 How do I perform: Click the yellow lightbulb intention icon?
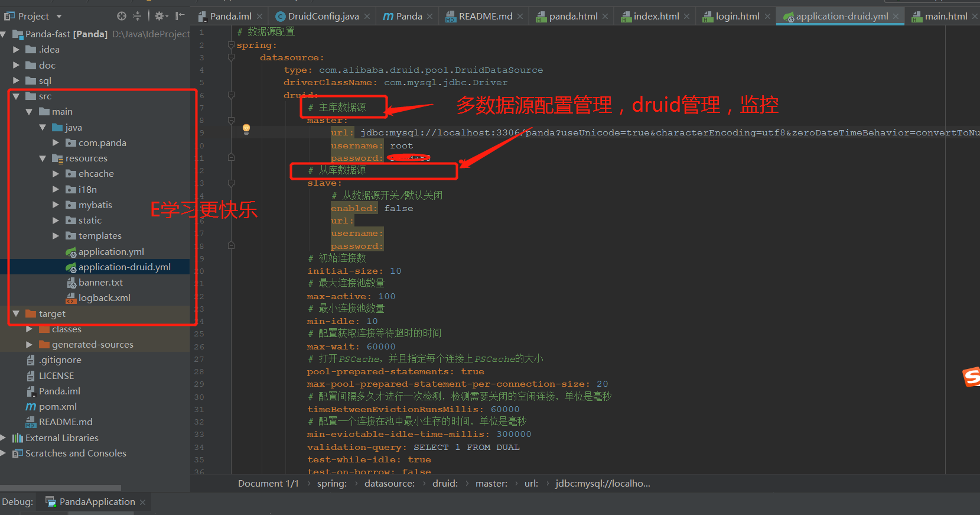tap(246, 129)
